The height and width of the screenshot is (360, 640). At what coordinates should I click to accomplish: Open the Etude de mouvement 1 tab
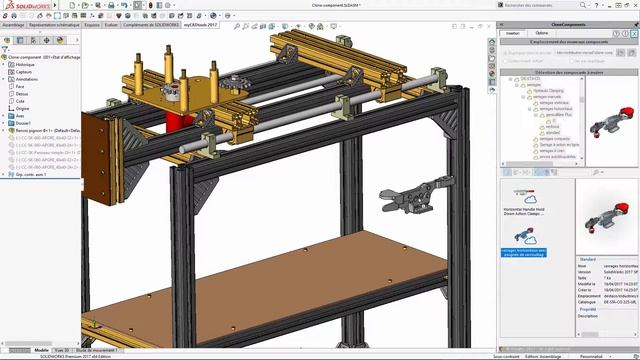pos(97,350)
